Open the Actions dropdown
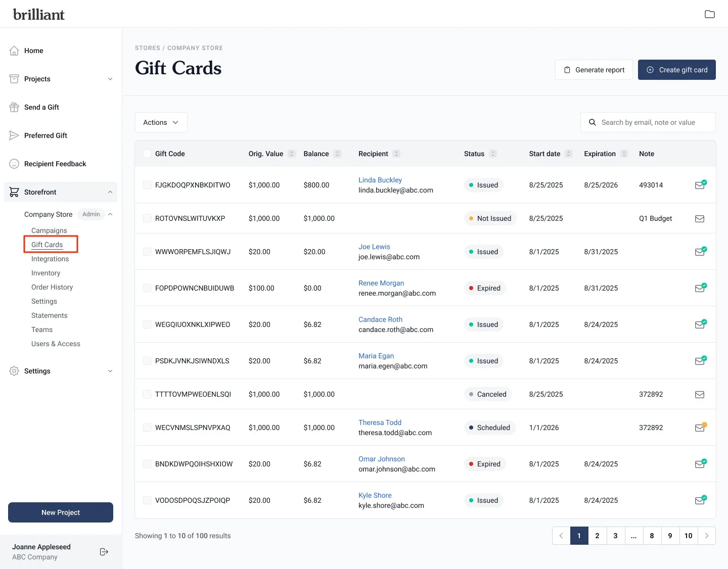The height and width of the screenshot is (569, 728). click(x=161, y=122)
